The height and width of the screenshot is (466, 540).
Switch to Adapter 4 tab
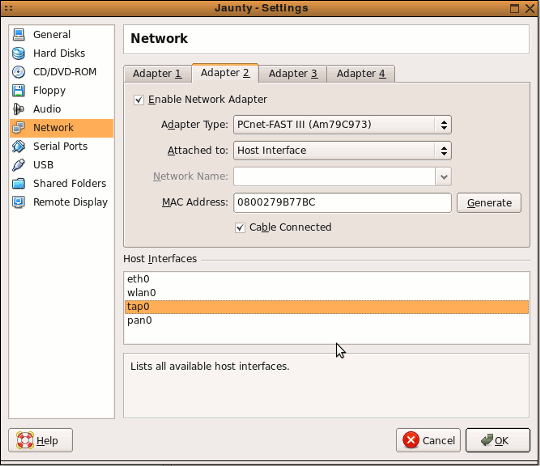[x=361, y=74]
